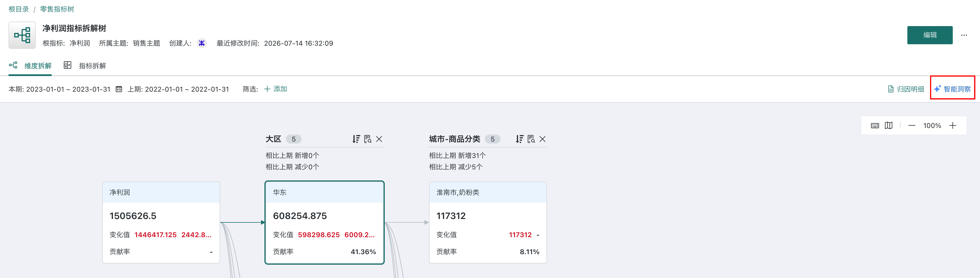Open 智能洞察 smart insight
This screenshot has width=980, height=278.
coord(952,89)
